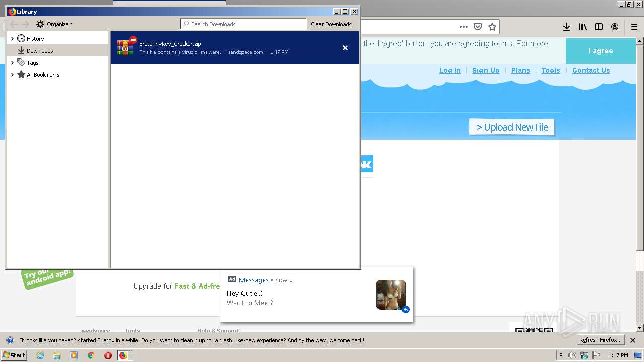Dismiss the Firefox refresh notification bar
Image resolution: width=644 pixels, height=362 pixels.
point(633,340)
